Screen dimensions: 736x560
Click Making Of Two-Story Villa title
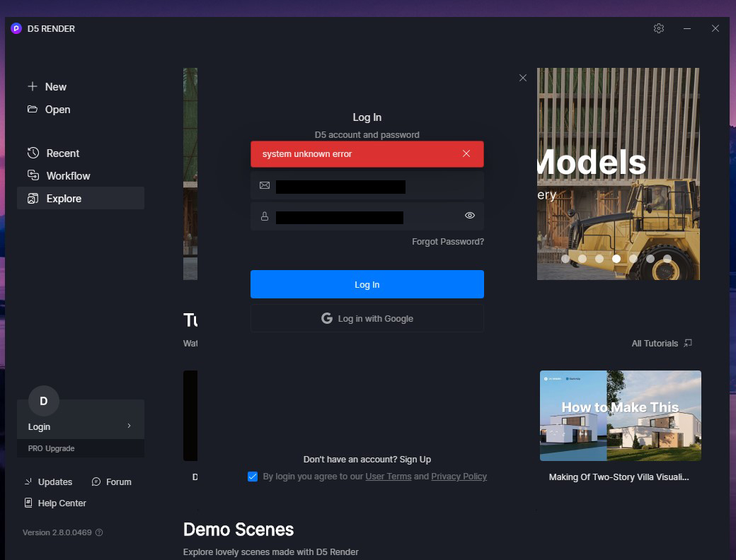[x=619, y=477]
